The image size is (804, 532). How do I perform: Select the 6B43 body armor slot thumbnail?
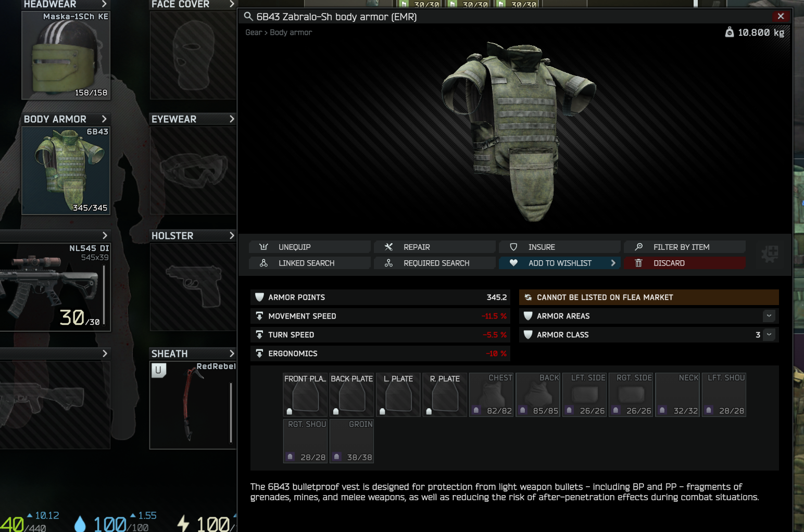pyautogui.click(x=66, y=170)
